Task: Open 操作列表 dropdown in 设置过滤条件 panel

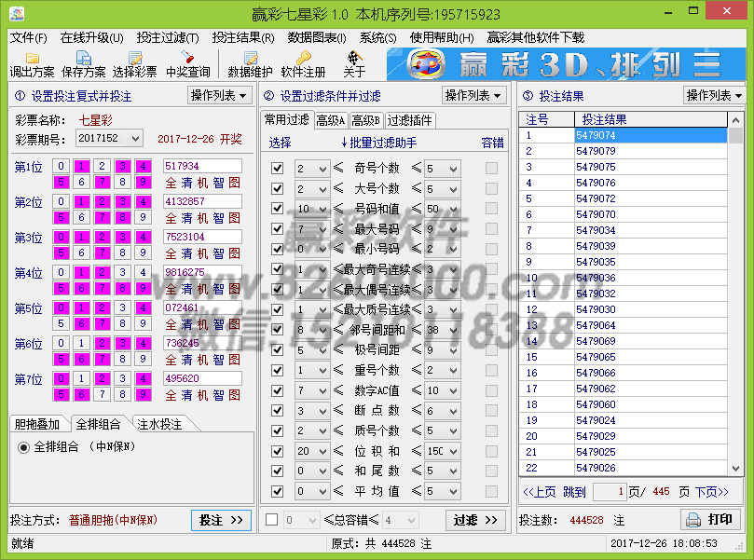Action: (x=473, y=96)
